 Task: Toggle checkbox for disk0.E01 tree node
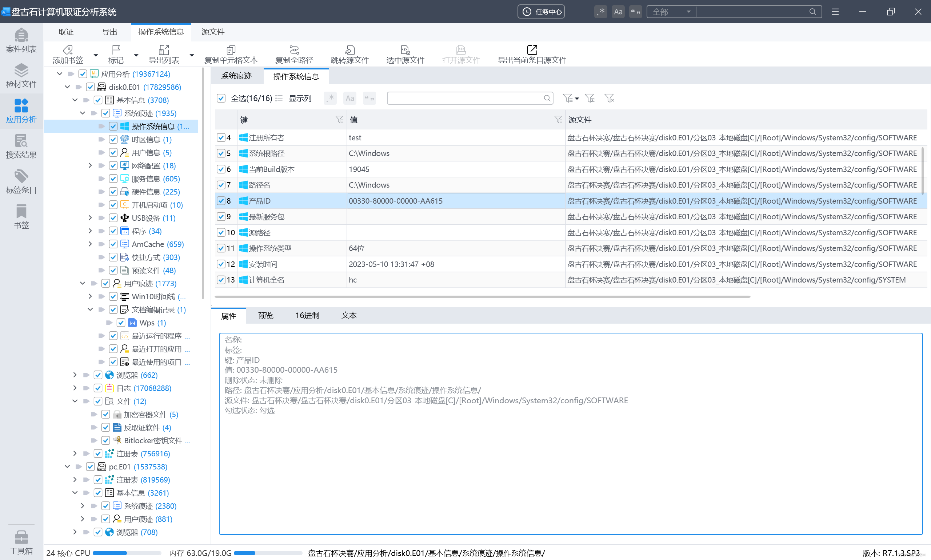click(x=90, y=87)
